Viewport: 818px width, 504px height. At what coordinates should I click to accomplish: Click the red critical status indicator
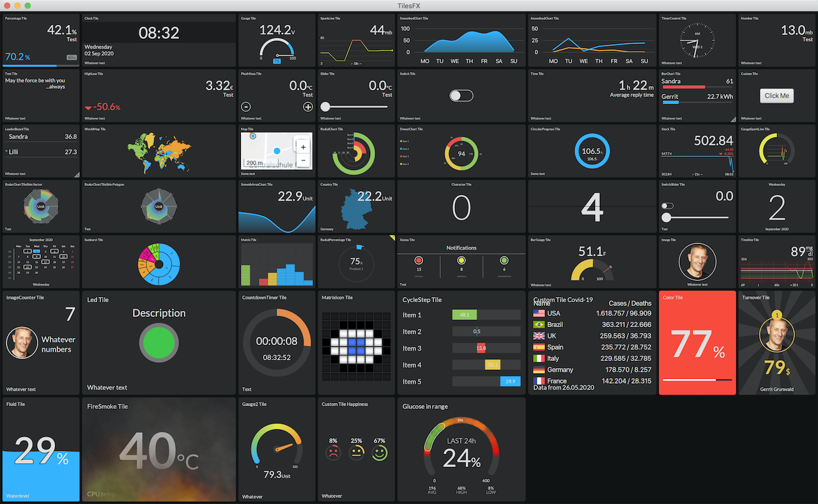click(419, 261)
